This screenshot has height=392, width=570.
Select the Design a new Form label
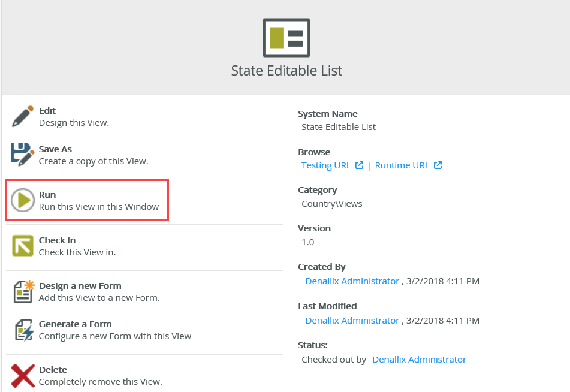pyautogui.click(x=80, y=286)
